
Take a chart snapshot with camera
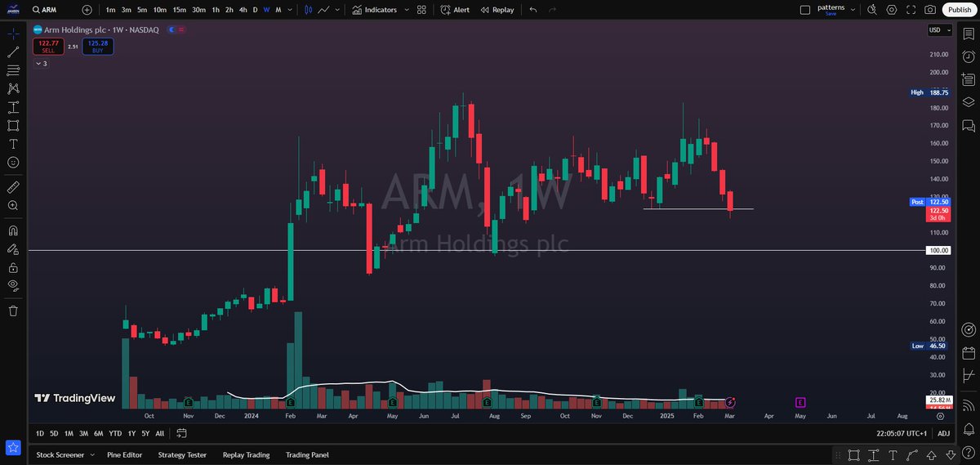pos(930,10)
